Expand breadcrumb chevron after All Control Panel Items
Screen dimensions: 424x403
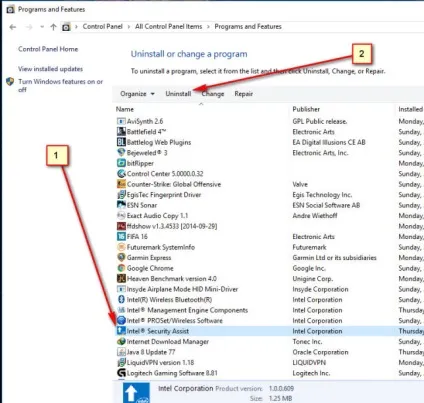click(208, 27)
